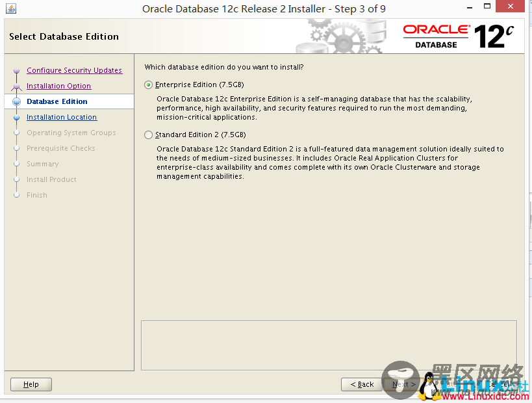This screenshot has height=403, width=532.
Task: Click the Install Product step label
Action: tap(51, 179)
